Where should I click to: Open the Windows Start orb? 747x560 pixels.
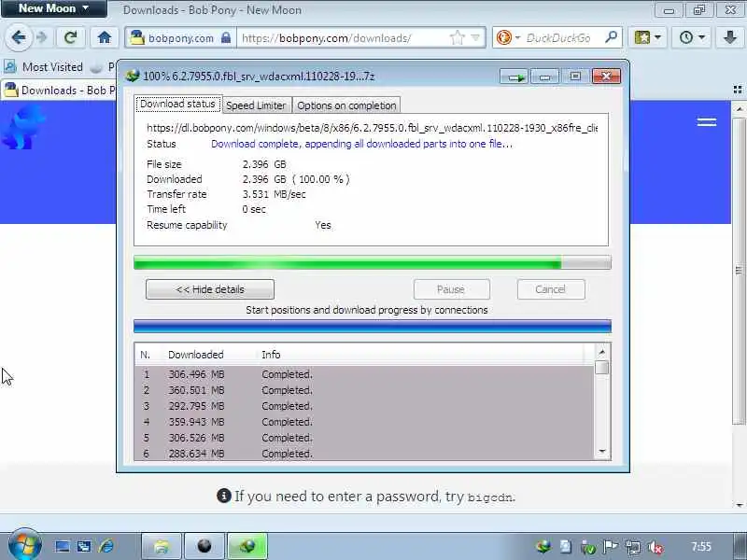25,545
